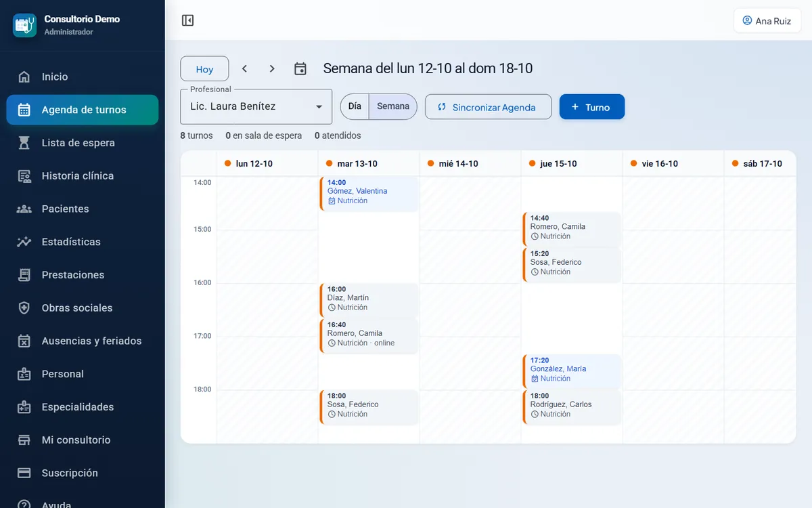
Task: Open Gómez, Valentina 14:00 appointment
Action: [369, 194]
